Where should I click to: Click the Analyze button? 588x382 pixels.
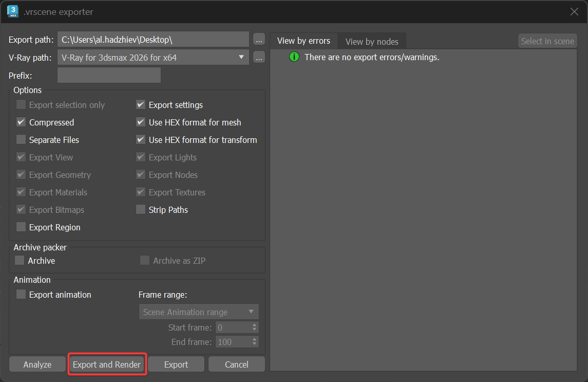click(37, 364)
